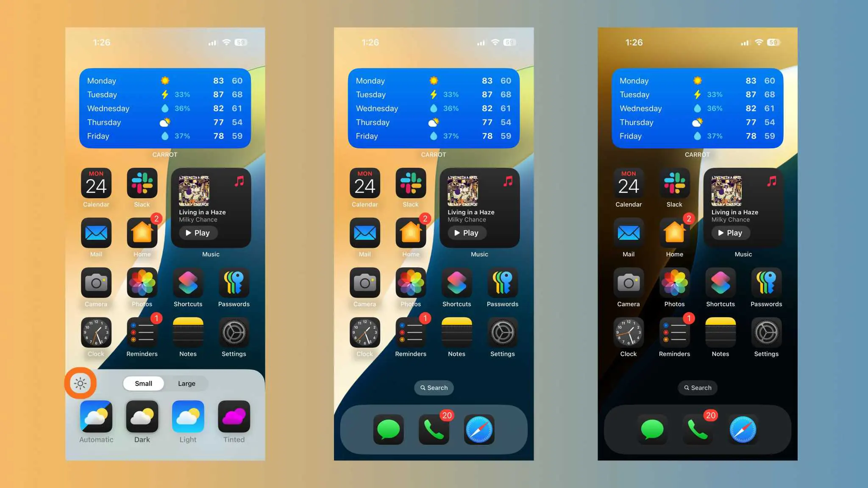
Task: Select the Light wallpaper theme option
Action: click(187, 417)
